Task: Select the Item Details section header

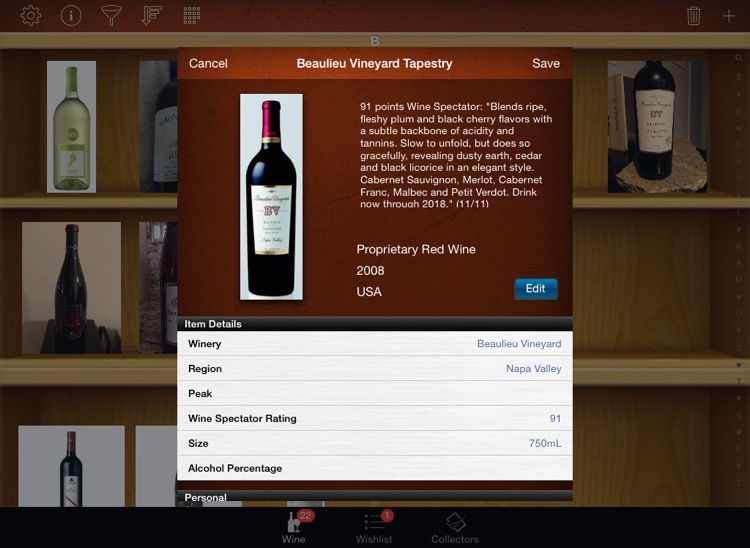Action: [375, 324]
